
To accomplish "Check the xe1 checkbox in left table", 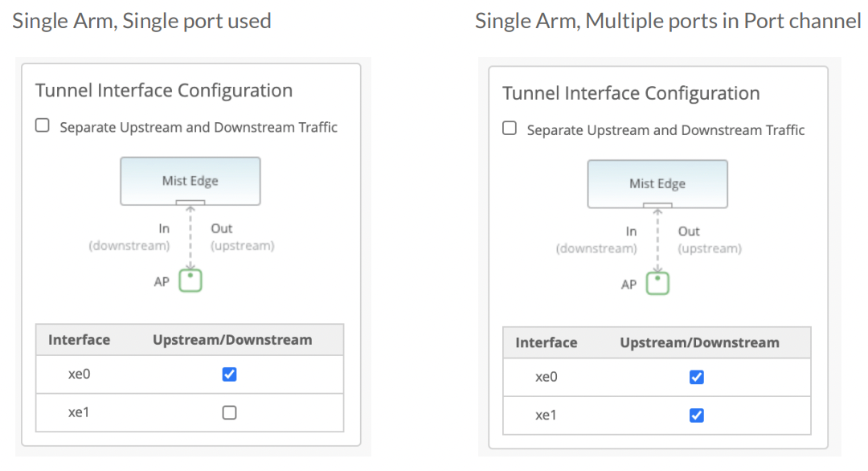I will coord(228,412).
